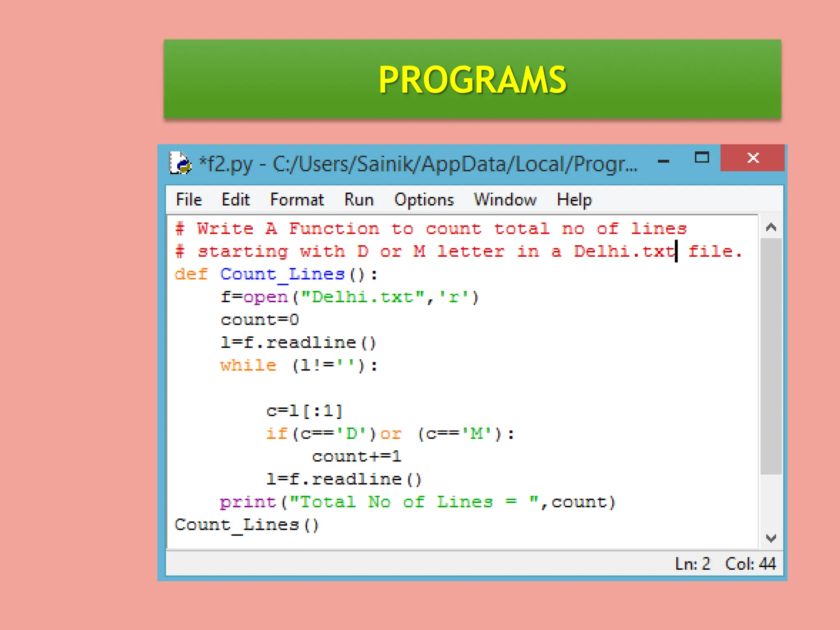Click the scroll up arrow of the editor
840x630 pixels.
point(771,227)
